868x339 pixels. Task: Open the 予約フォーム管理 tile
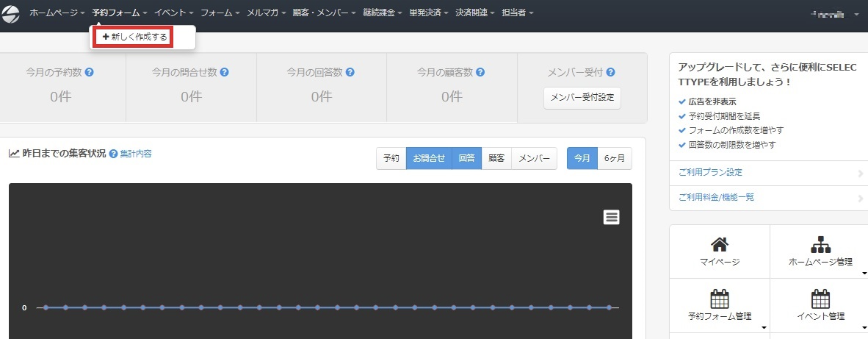719,305
